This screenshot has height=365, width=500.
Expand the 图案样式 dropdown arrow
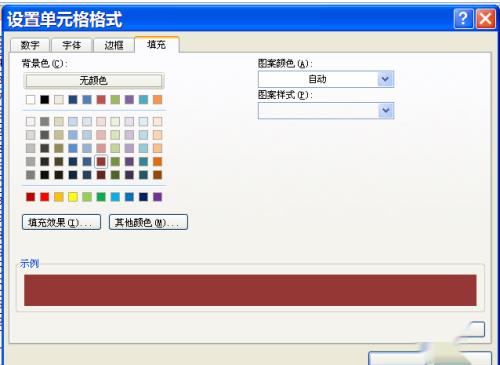(386, 111)
